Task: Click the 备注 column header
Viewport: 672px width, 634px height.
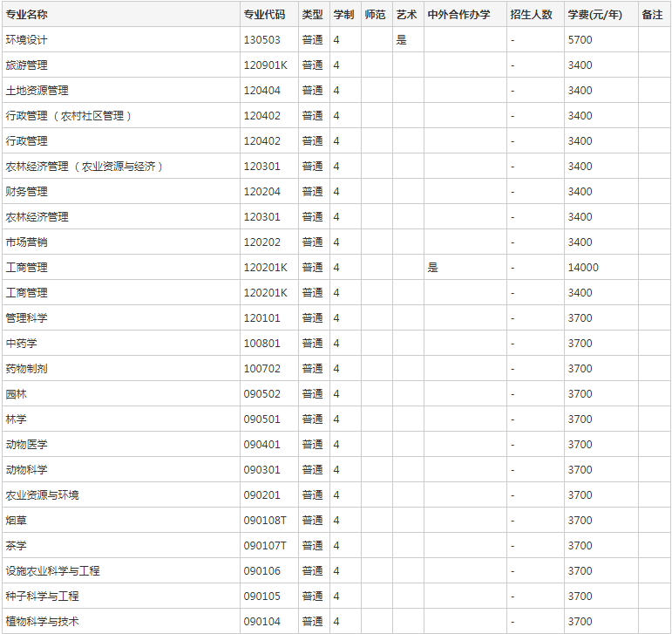Action: point(652,15)
